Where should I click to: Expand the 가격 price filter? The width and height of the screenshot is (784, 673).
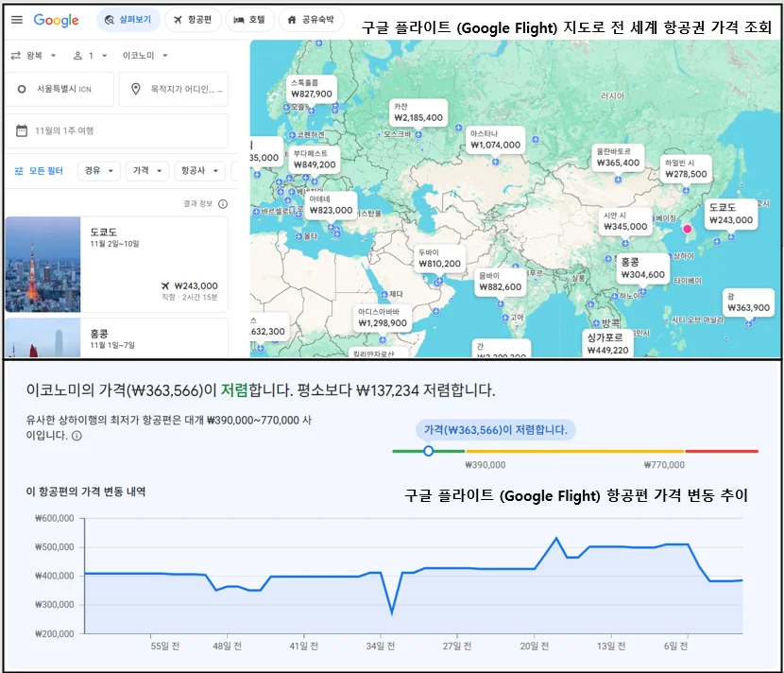pyautogui.click(x=147, y=171)
